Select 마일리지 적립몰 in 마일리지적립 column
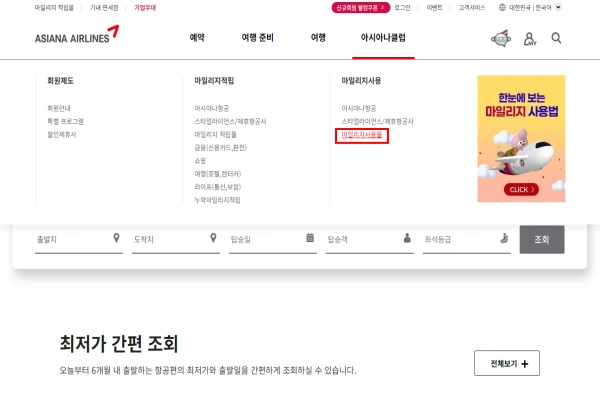Viewport: 600px width, 400px height. tap(215, 134)
